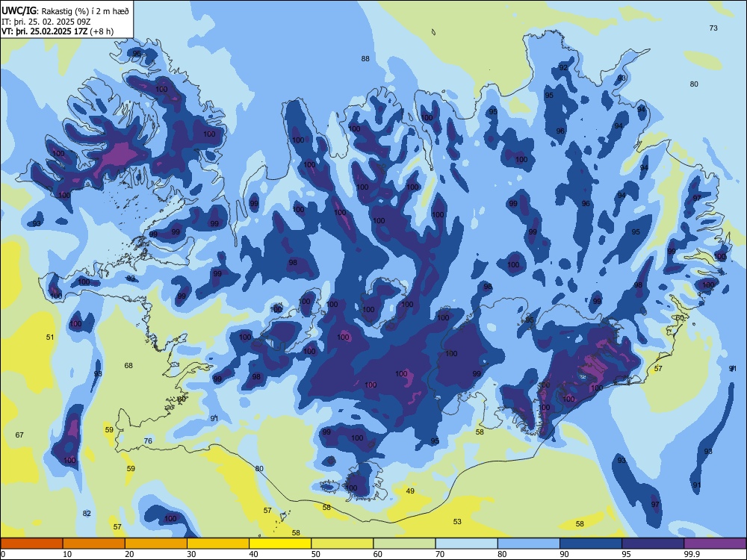This screenshot has width=747, height=560.
Task: Select the '76' humidity value
Action: click(148, 441)
